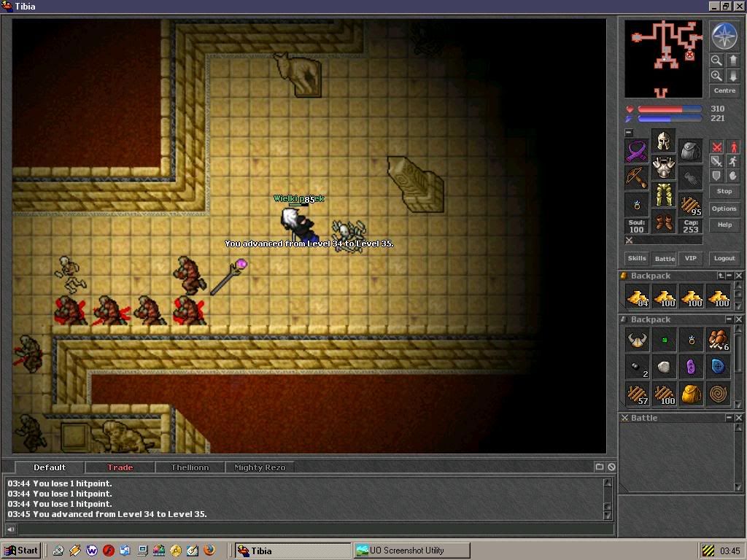Select the helmet equipment slot
Screen dimensions: 747x560
click(x=664, y=141)
